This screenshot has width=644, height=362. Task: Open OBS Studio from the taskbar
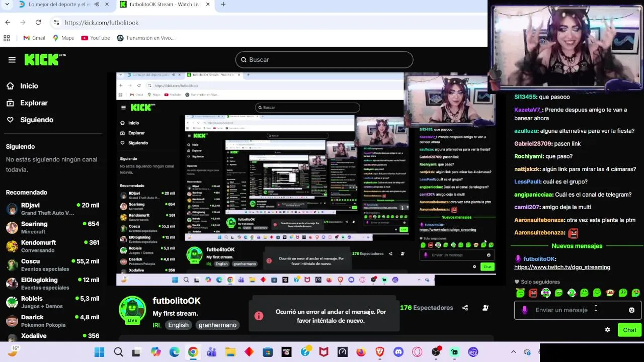tap(436, 352)
